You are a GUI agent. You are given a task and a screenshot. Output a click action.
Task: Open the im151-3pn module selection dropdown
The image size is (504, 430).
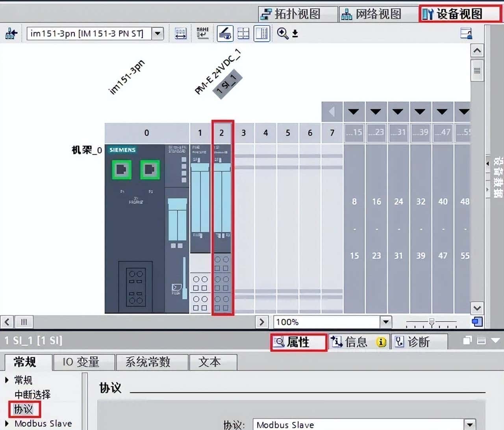click(x=157, y=33)
